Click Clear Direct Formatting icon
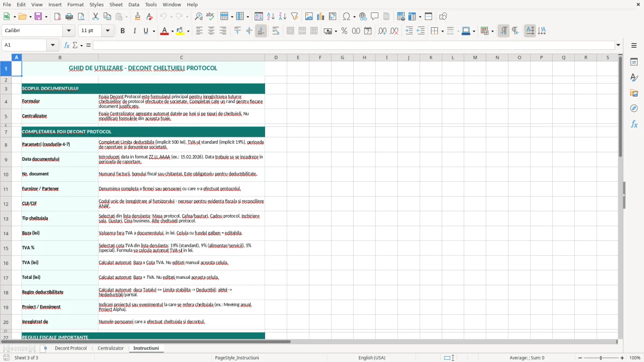 (149, 17)
